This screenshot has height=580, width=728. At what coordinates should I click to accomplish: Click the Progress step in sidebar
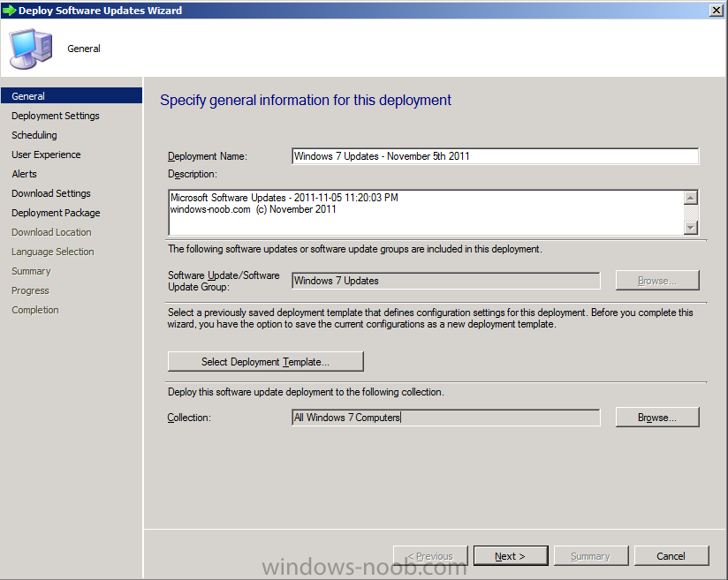(x=30, y=291)
